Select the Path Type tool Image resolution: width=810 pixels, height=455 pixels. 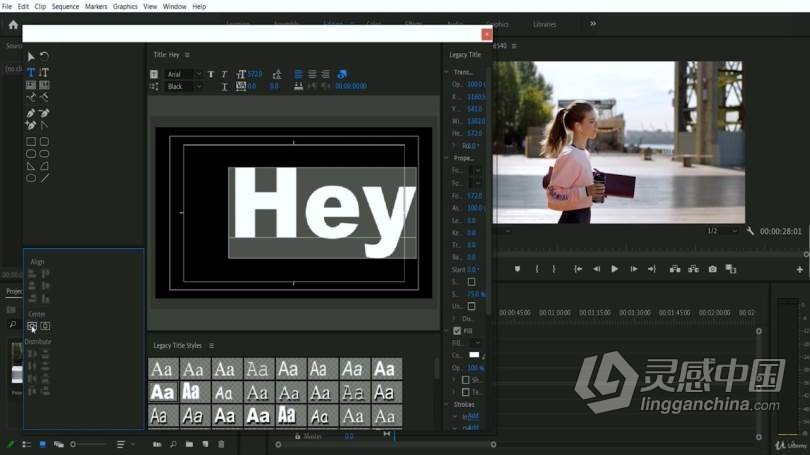[x=31, y=97]
